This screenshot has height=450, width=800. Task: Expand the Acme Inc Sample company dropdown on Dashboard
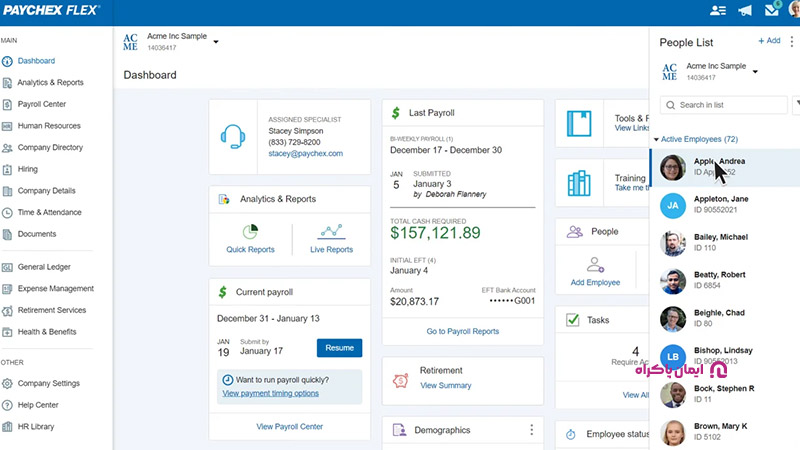pyautogui.click(x=216, y=42)
